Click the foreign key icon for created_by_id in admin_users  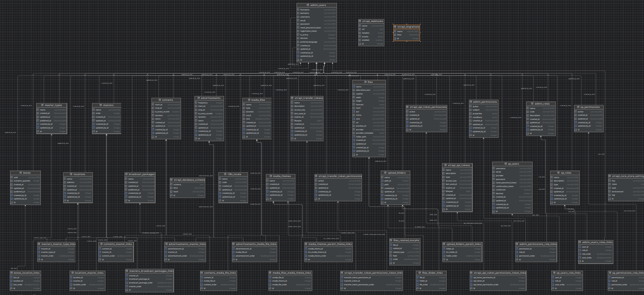[x=298, y=53]
